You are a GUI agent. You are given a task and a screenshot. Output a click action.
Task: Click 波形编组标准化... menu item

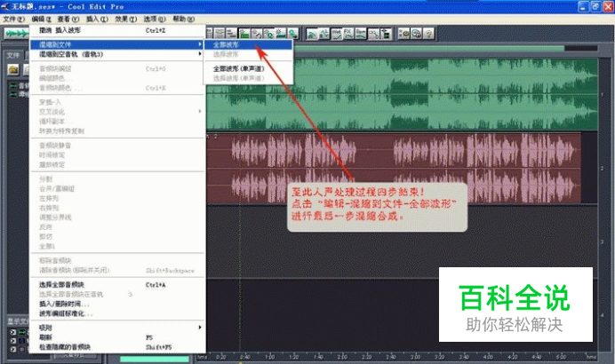tap(117, 313)
